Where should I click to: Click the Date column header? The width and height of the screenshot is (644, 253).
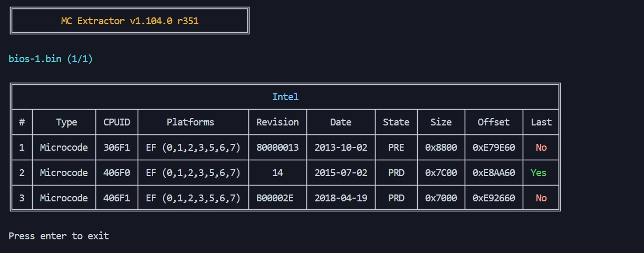[341, 122]
